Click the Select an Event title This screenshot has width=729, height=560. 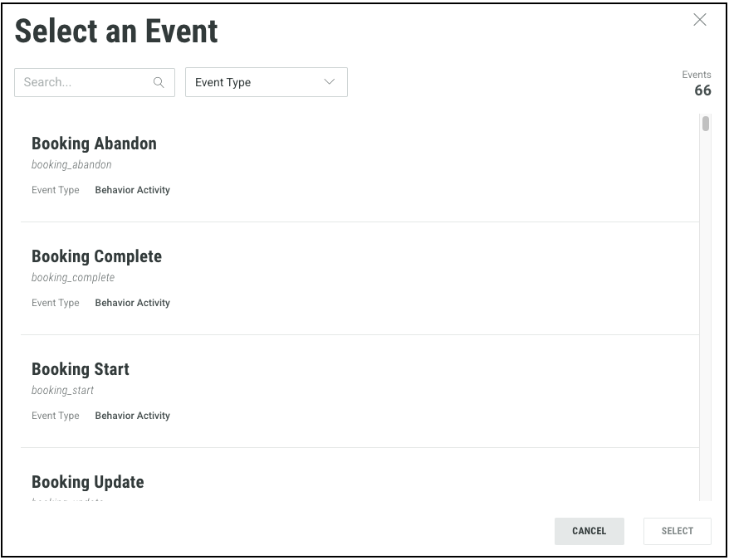(116, 32)
